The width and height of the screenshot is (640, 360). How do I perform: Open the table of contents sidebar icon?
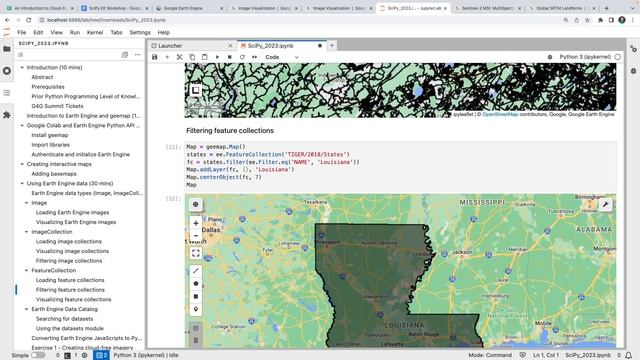pyautogui.click(x=7, y=93)
